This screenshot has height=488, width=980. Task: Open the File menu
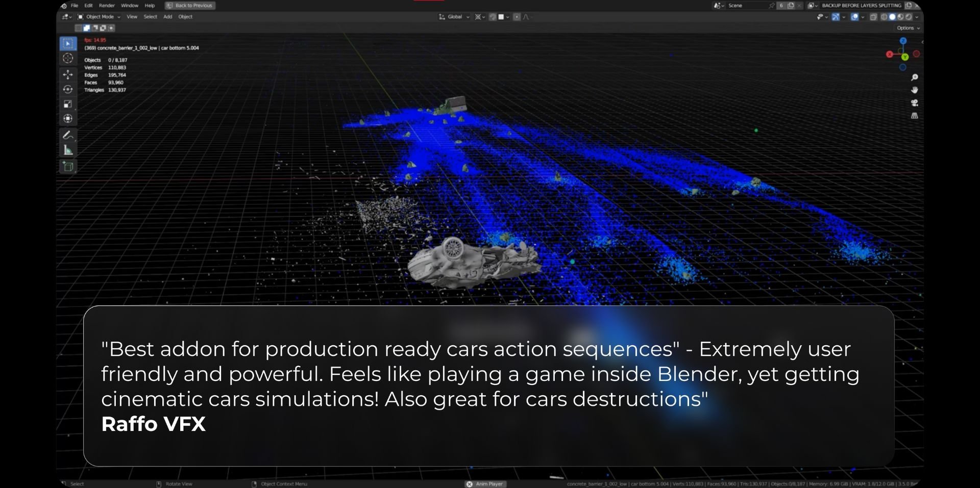point(75,6)
